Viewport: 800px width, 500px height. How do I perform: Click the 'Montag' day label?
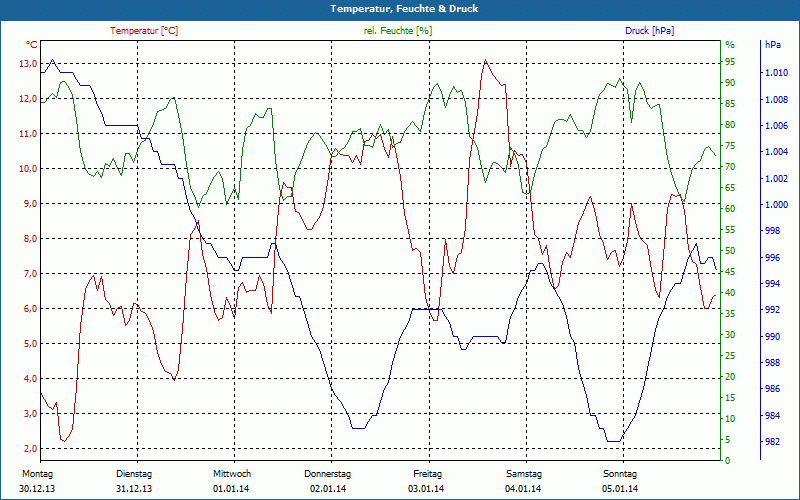(37, 474)
